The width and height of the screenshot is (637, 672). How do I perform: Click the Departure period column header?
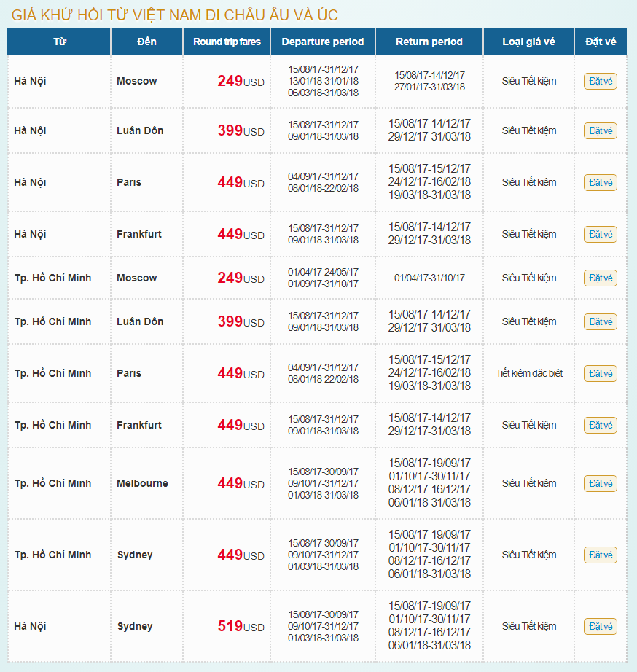323,42
